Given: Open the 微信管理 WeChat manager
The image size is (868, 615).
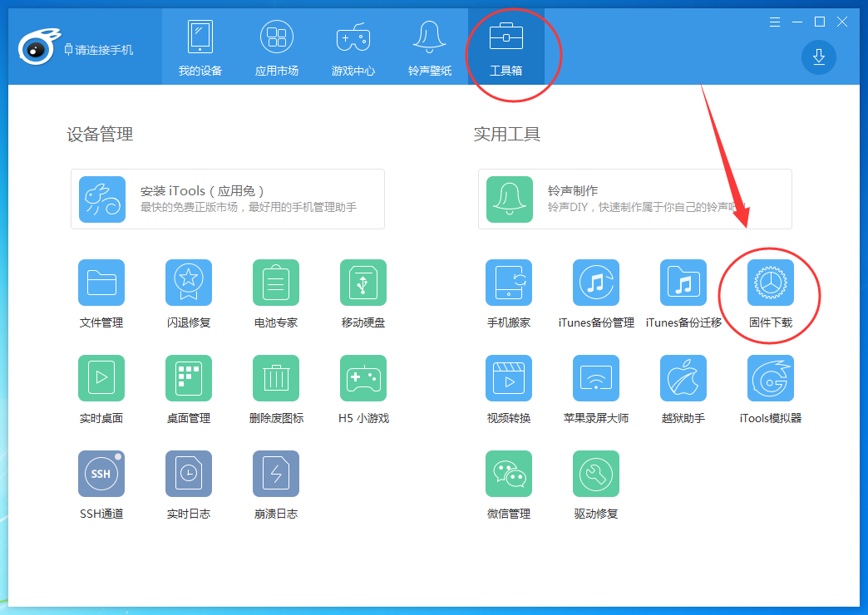Looking at the screenshot, I should (508, 474).
